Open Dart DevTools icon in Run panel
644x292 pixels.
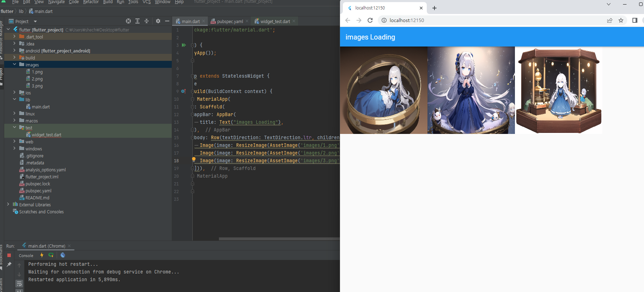pyautogui.click(x=63, y=255)
